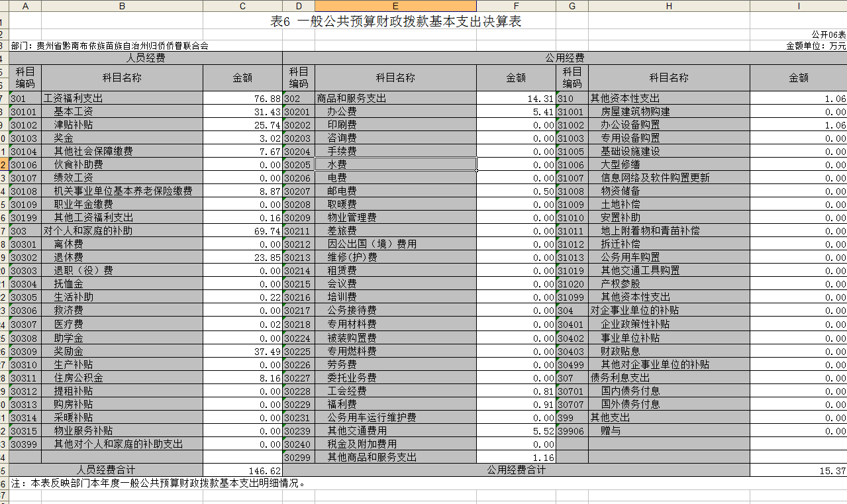
Task: Select column I header
Action: [x=798, y=6]
